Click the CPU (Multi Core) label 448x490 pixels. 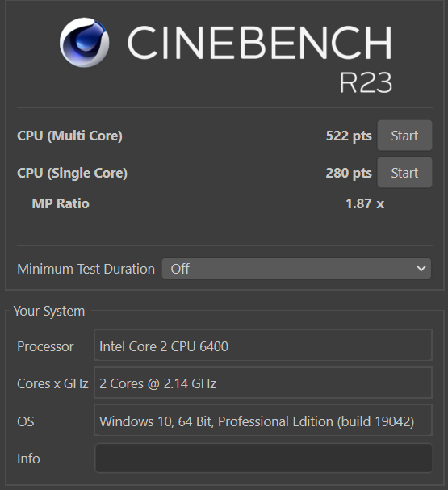coord(69,136)
